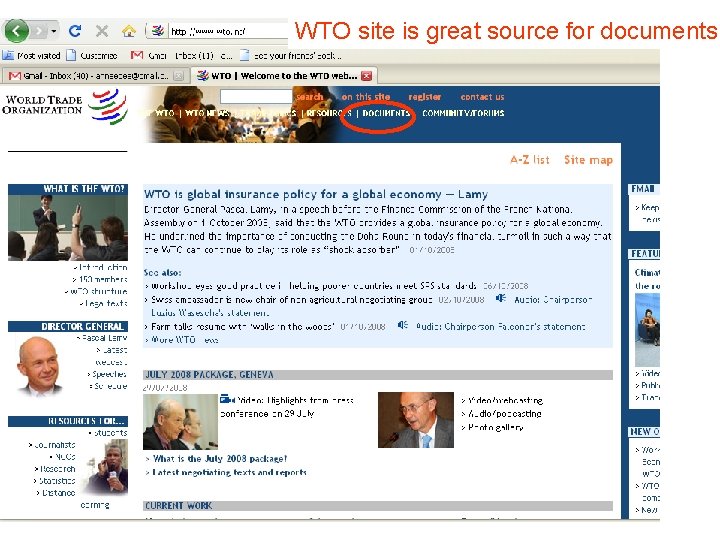Click the press conference photo of two men
Image resolution: width=720 pixels, height=540 pixels.
tap(180, 422)
